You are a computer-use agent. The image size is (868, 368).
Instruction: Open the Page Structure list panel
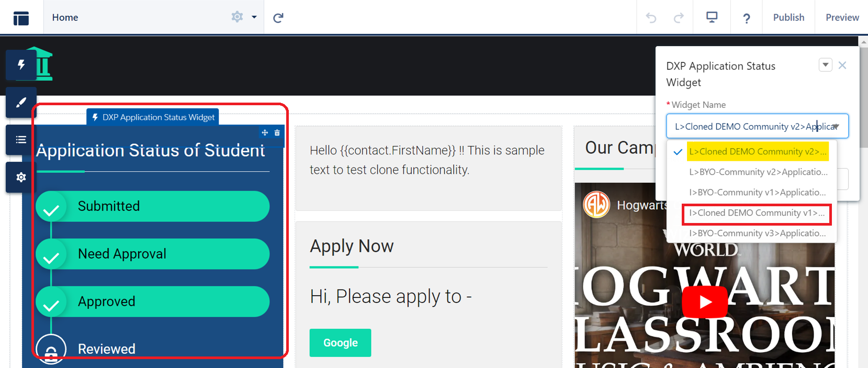click(x=21, y=140)
